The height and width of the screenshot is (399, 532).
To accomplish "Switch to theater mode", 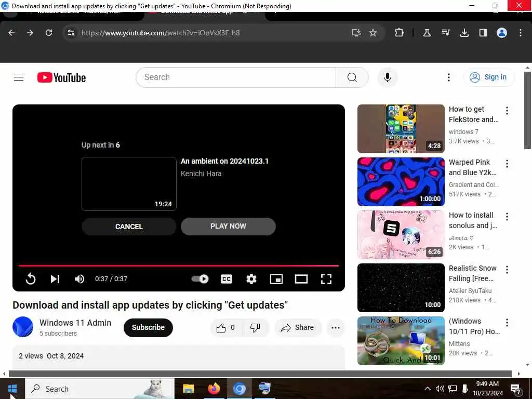I will 301,279.
